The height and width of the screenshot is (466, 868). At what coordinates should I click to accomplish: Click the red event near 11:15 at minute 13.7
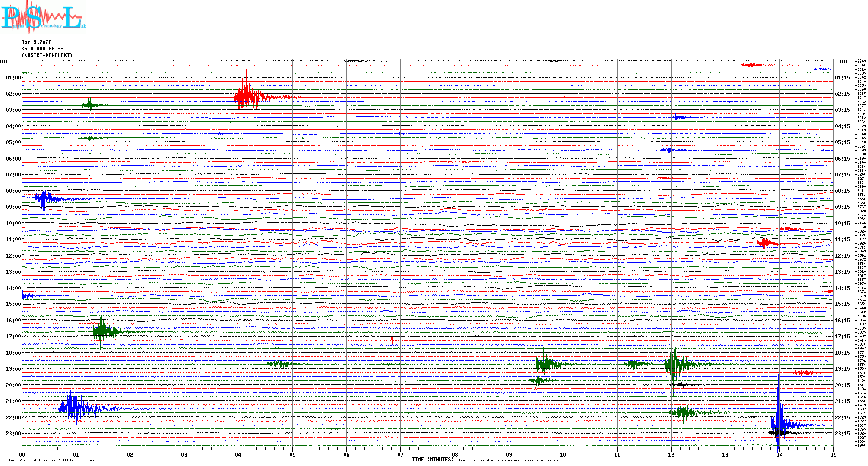pyautogui.click(x=764, y=243)
